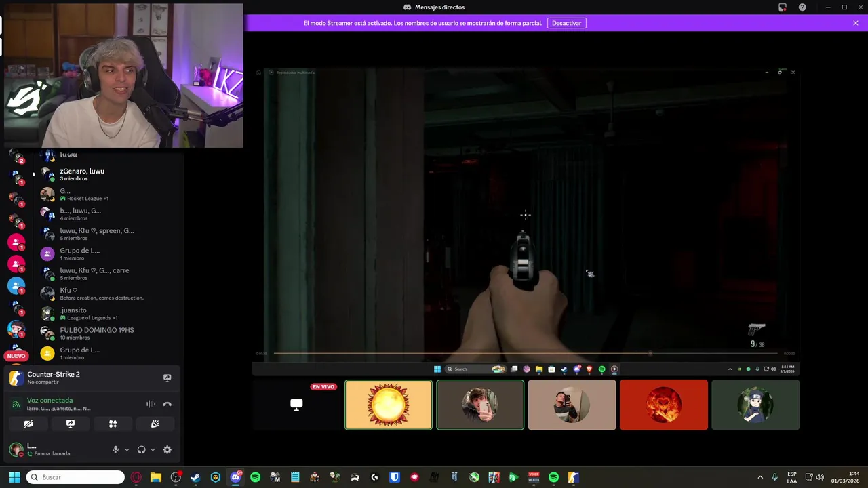The image size is (868, 488).
Task: Turn on the camera in the voice panel
Action: coord(28,424)
